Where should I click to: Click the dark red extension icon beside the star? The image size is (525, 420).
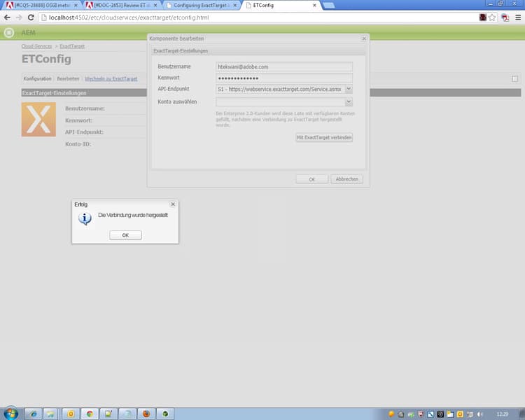(x=482, y=17)
